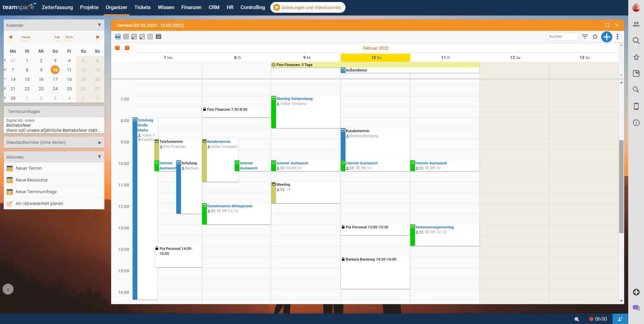The width and height of the screenshot is (644, 324).
Task: Switch to the month grid view icon
Action: [x=126, y=37]
